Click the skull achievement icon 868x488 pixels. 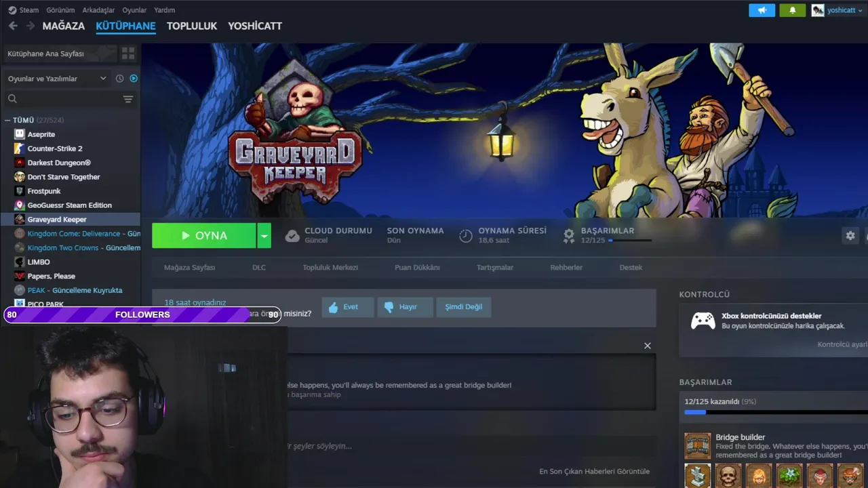pyautogui.click(x=728, y=476)
